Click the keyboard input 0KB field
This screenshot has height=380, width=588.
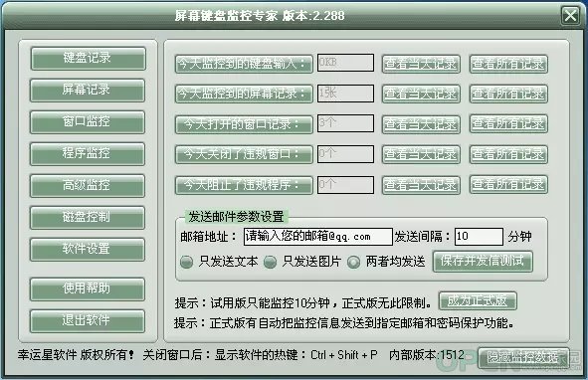click(346, 63)
